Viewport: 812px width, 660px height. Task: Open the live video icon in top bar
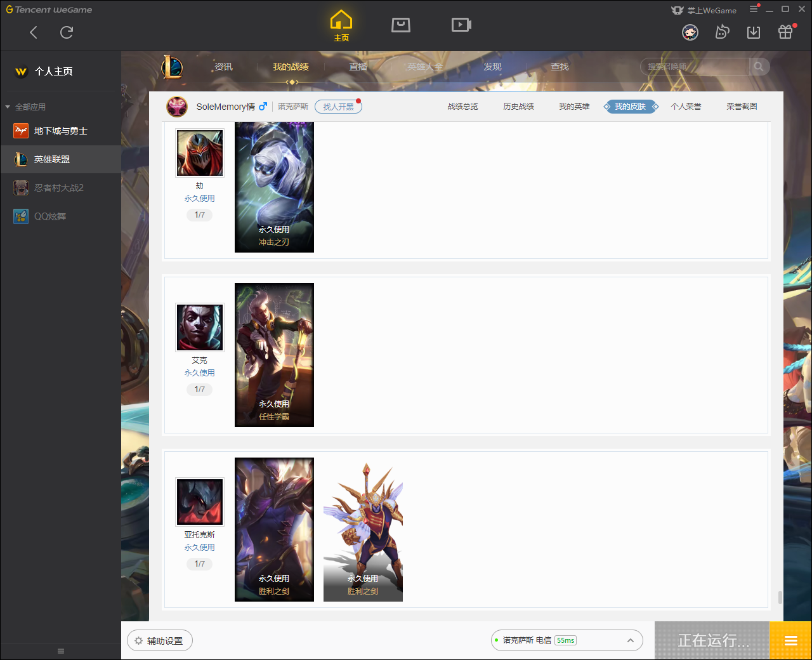click(461, 25)
